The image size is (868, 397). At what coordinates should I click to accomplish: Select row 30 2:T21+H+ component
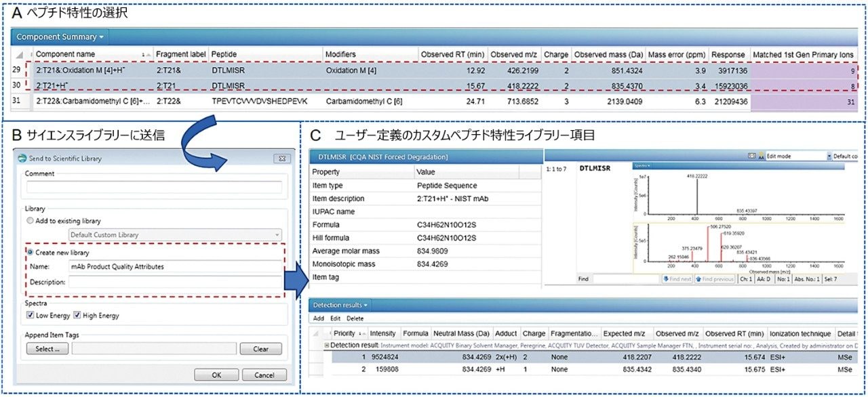click(434, 87)
